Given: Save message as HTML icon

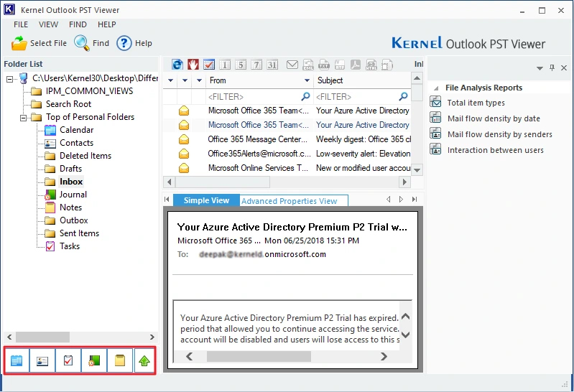Looking at the screenshot, I should click(371, 65).
